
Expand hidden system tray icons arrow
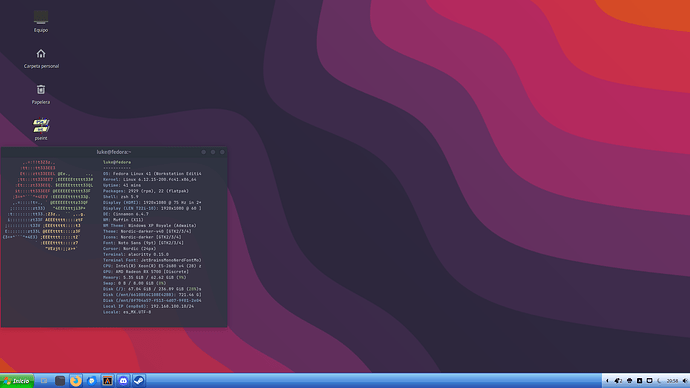point(607,381)
